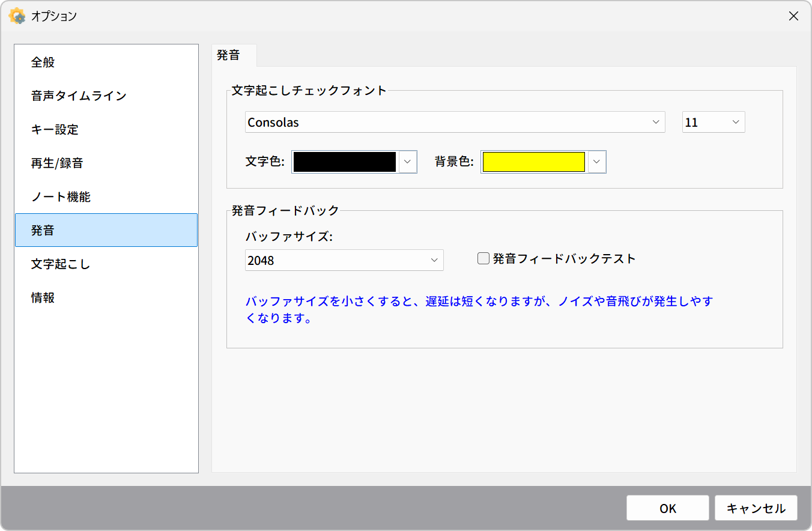Switch to 文字起こし settings
Image resolution: width=812 pixels, height=531 pixels.
click(106, 264)
